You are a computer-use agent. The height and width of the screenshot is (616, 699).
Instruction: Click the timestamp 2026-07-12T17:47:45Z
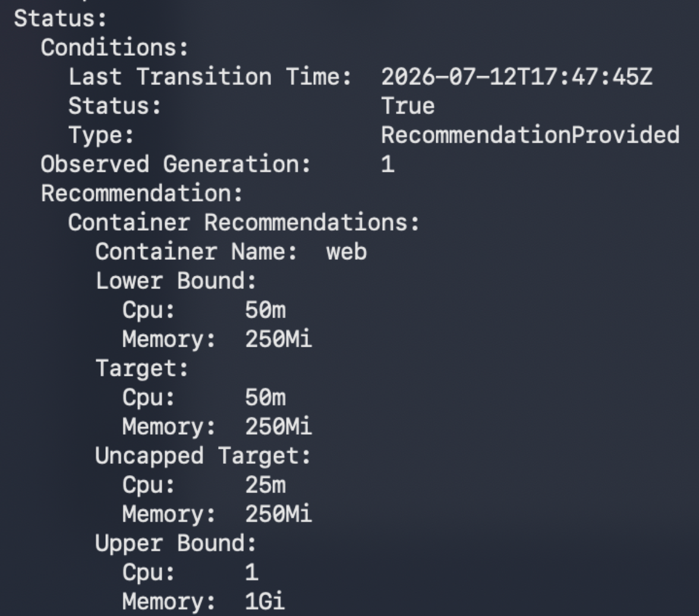point(517,77)
